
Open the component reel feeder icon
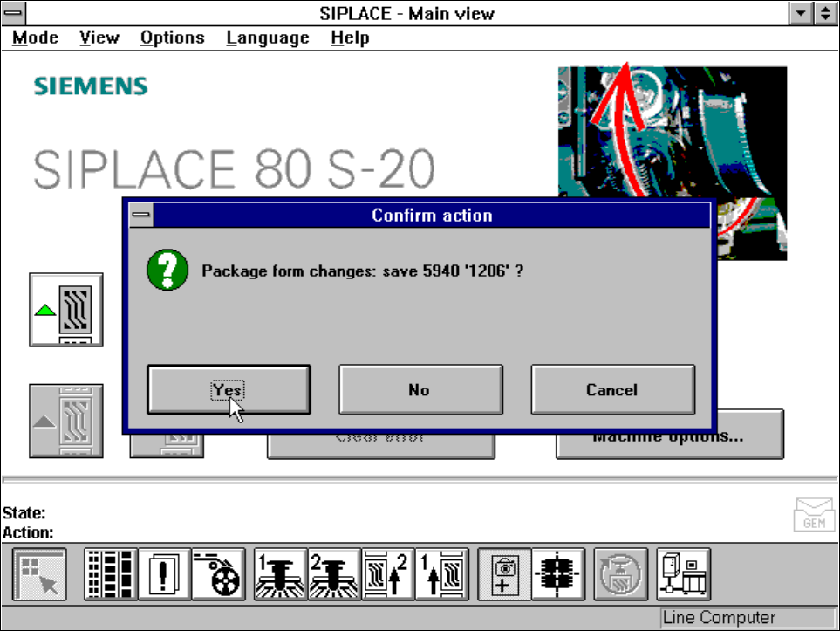pyautogui.click(x=219, y=574)
